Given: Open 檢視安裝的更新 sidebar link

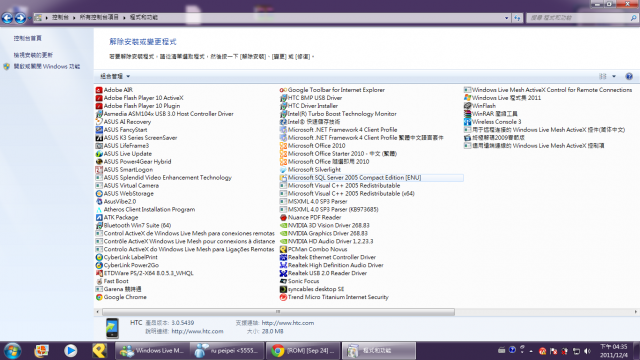Looking at the screenshot, I should pyautogui.click(x=33, y=55).
